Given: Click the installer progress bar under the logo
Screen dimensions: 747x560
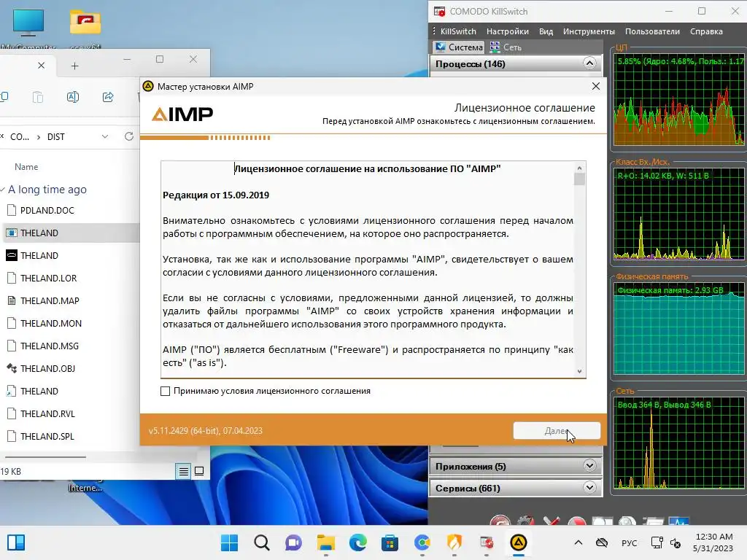Looking at the screenshot, I should [x=205, y=138].
